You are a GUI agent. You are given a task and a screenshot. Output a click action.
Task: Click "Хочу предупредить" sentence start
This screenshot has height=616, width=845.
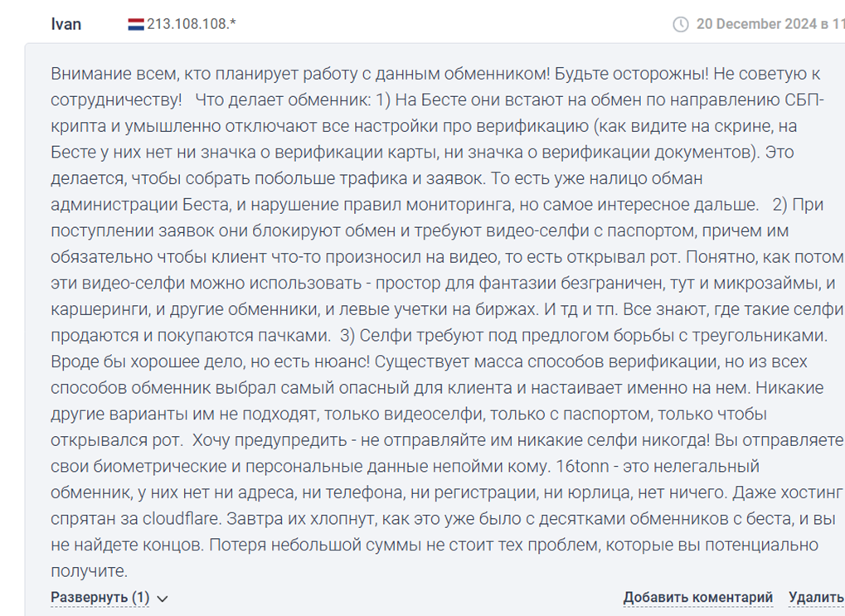click(270, 440)
